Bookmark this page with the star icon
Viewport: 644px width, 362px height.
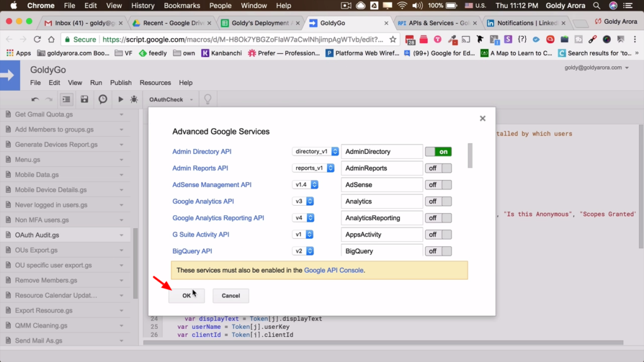[393, 39]
